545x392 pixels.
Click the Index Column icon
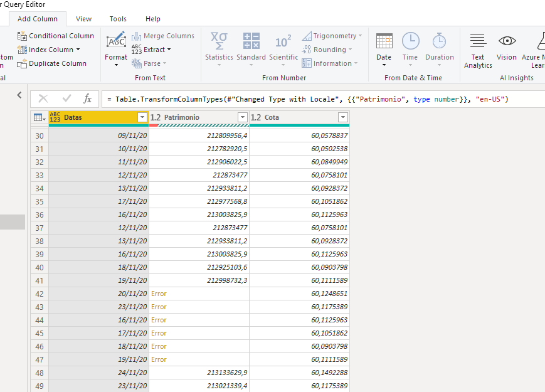(22, 50)
